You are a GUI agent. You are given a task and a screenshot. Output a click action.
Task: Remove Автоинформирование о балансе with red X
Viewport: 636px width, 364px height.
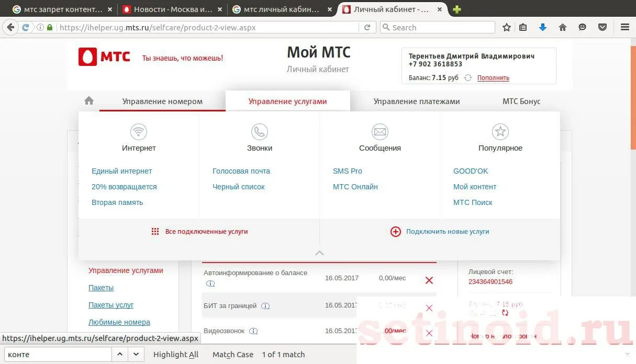tap(429, 280)
